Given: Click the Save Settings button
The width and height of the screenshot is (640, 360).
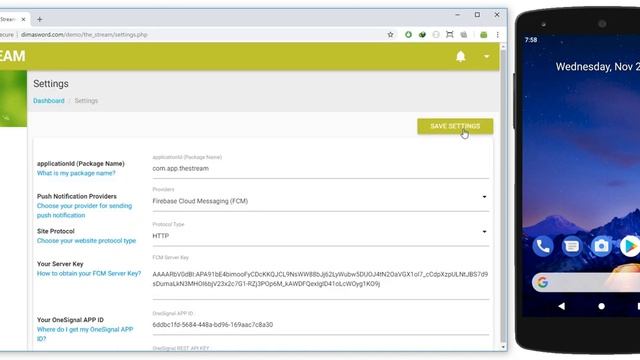Looking at the screenshot, I should click(455, 126).
